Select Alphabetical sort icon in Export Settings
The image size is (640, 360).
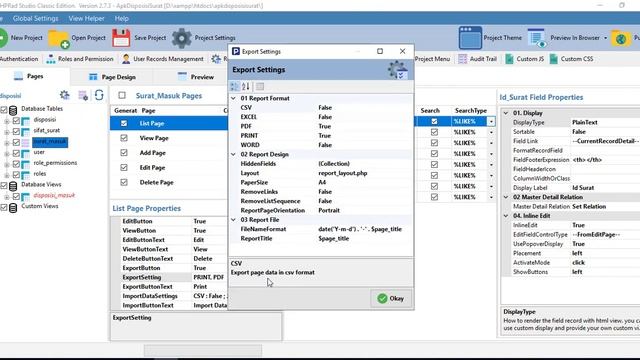point(245,86)
